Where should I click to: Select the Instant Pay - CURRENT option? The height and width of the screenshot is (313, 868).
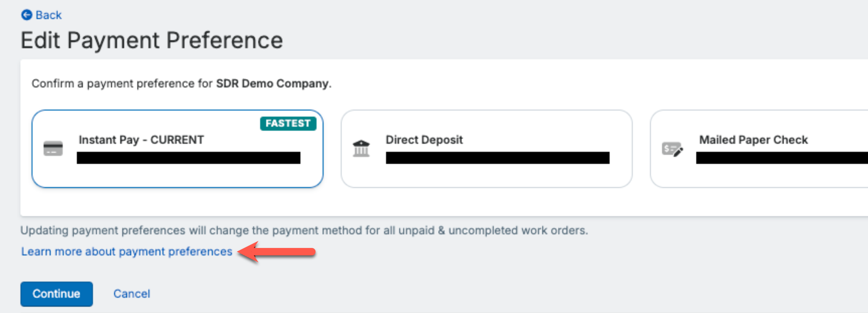(141, 140)
